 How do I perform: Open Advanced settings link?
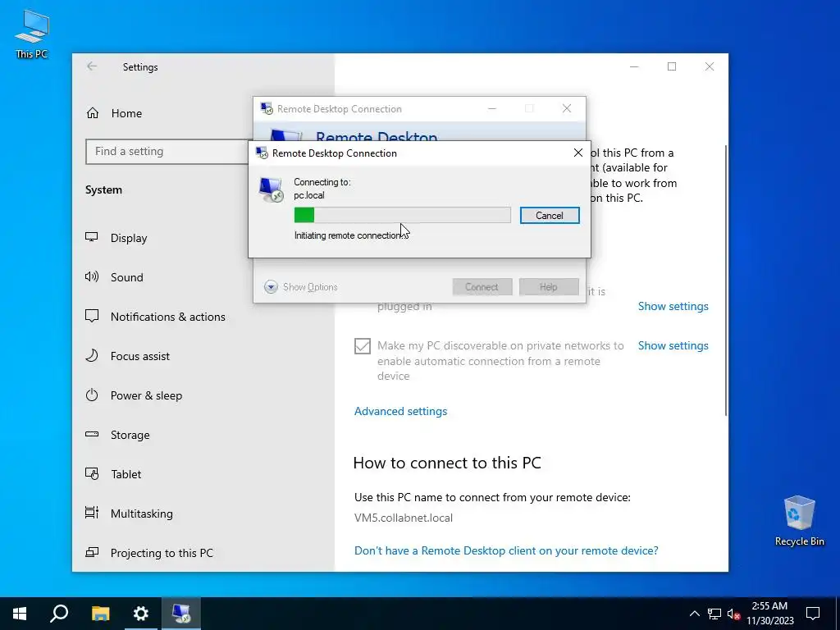(x=400, y=412)
